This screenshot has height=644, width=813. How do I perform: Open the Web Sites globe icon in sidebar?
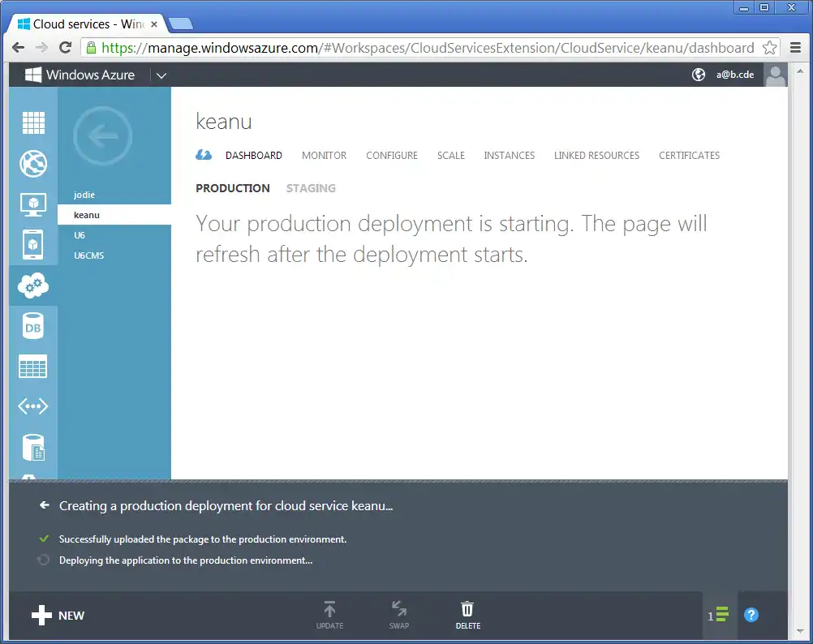pos(33,164)
